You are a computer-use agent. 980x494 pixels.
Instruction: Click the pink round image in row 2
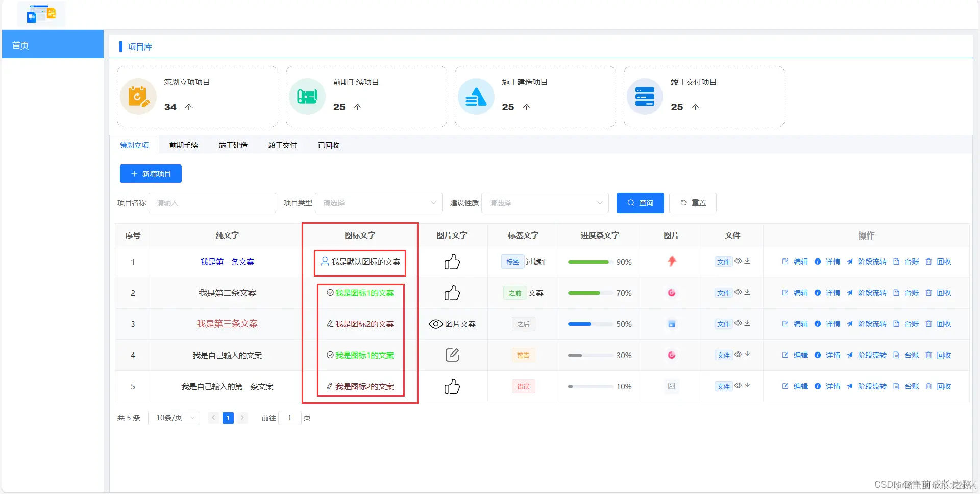[x=672, y=293]
